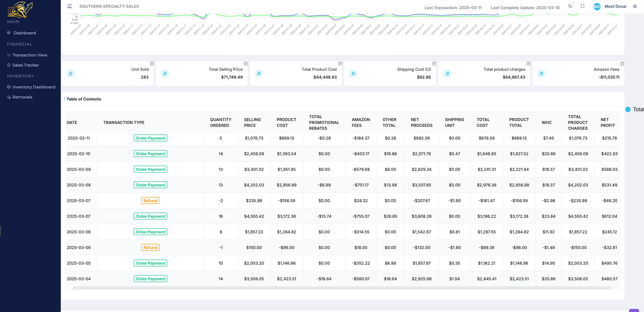
Task: Click info icon on Total Selling Price card
Action: tap(246, 64)
